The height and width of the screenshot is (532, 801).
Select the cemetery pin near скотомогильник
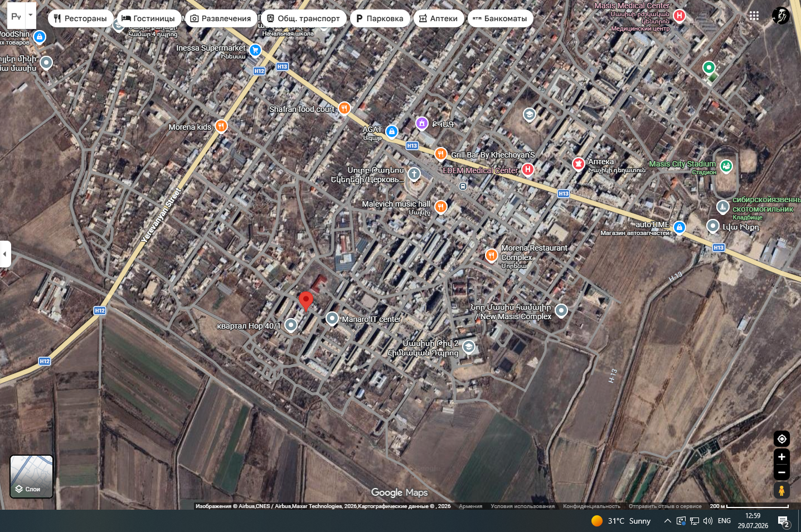pos(722,207)
